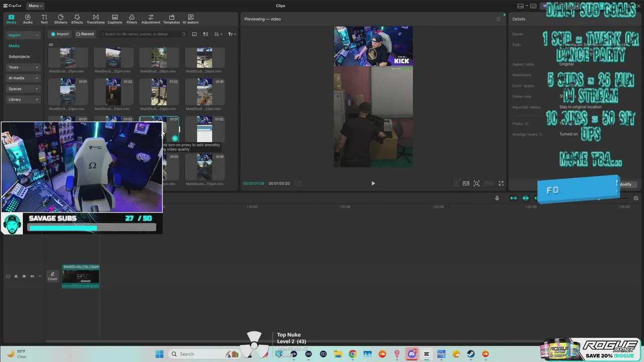
Task: Lock the timeline track
Action: click(x=16, y=276)
